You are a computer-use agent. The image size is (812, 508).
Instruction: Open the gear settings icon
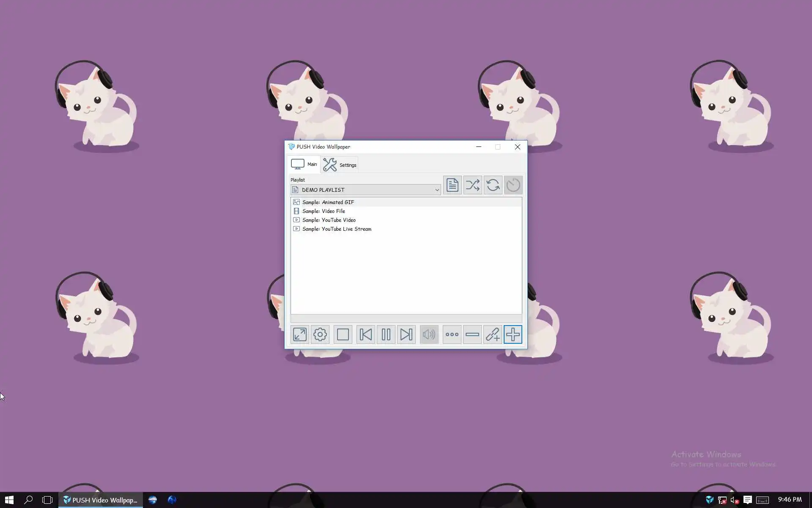tap(320, 334)
